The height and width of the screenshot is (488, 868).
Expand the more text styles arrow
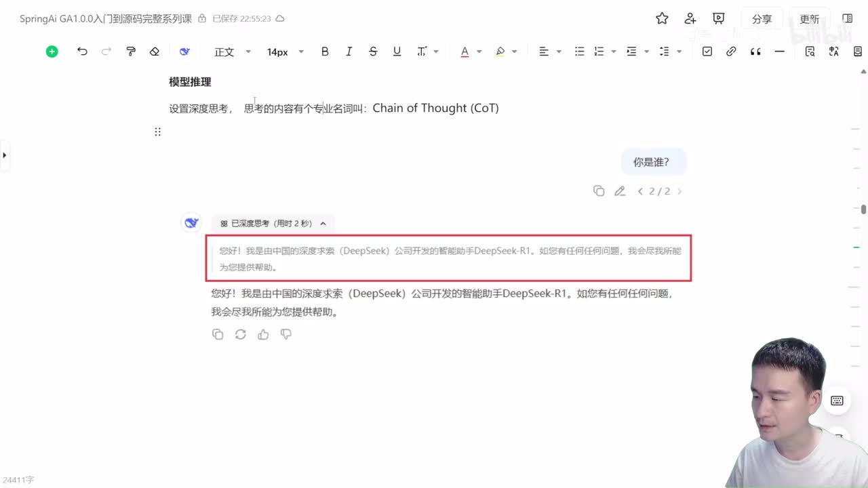(x=436, y=52)
